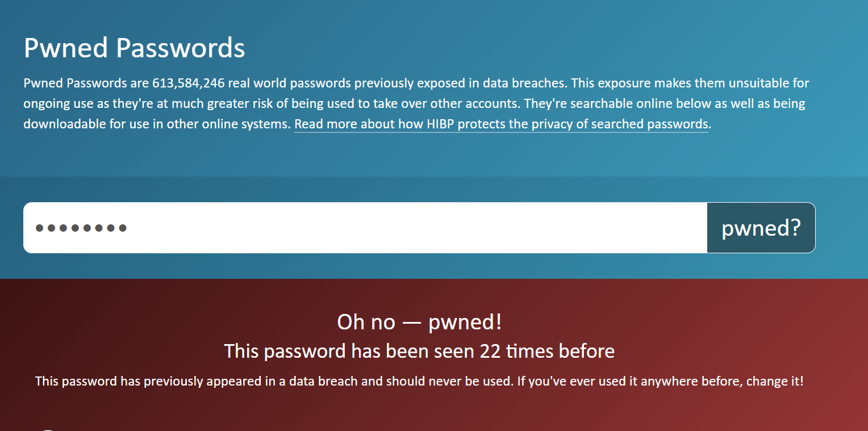Click the "Pwned Passwords" page heading

(135, 48)
